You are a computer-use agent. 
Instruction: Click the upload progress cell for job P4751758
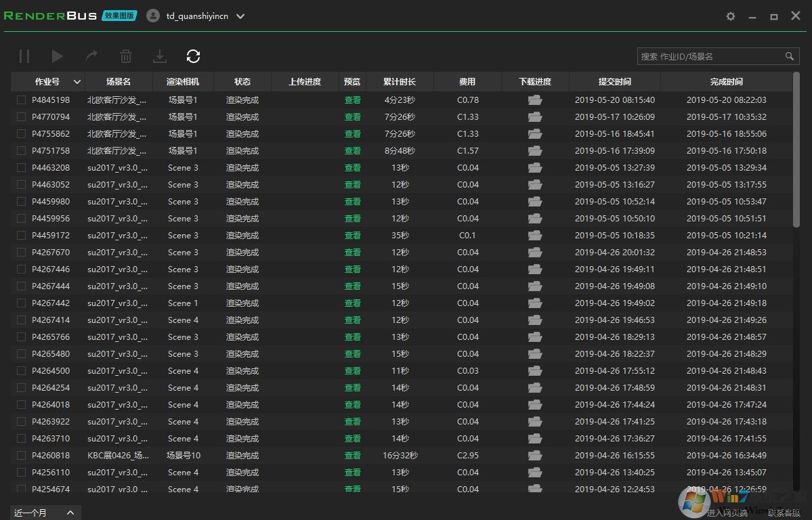click(305, 150)
